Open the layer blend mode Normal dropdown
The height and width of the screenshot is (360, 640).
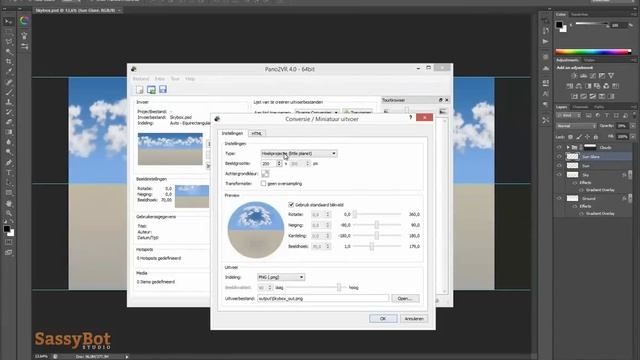pos(576,126)
